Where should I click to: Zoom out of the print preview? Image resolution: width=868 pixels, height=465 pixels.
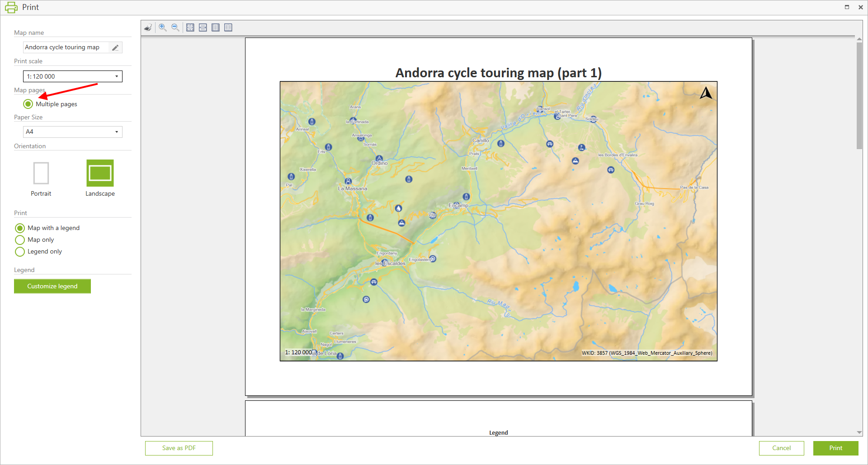[x=175, y=28]
